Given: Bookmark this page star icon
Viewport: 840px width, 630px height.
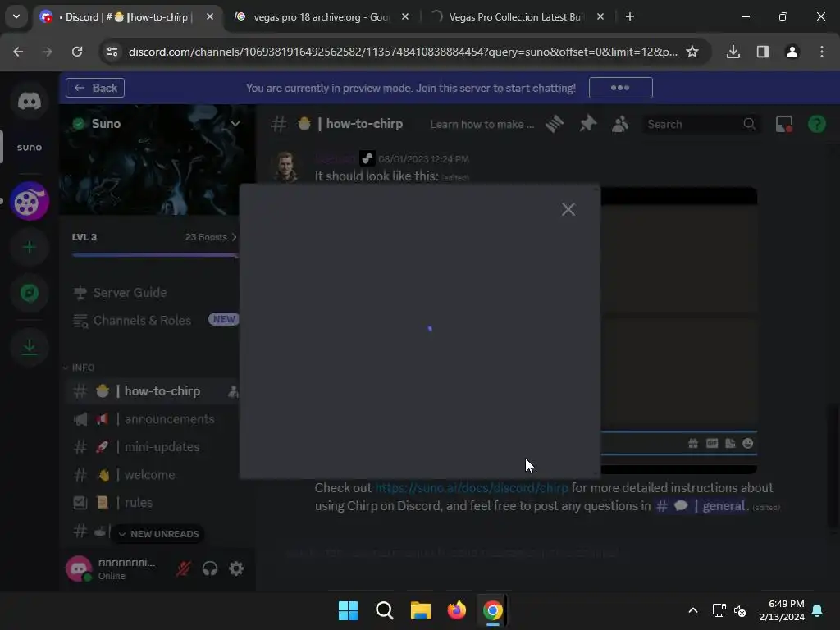Looking at the screenshot, I should (x=692, y=52).
